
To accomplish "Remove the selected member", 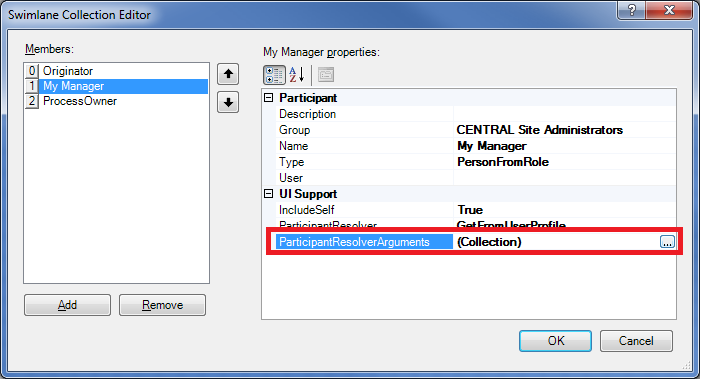I will coord(162,305).
